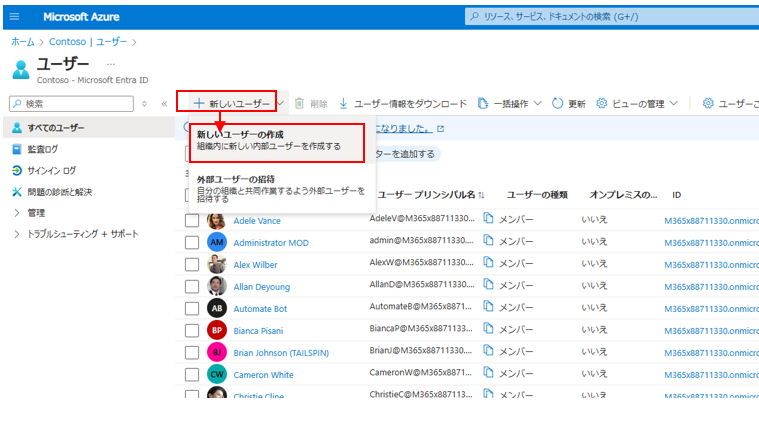This screenshot has height=427, width=759.
Task: Click the ユーザーの種類 column header
Action: click(x=537, y=195)
